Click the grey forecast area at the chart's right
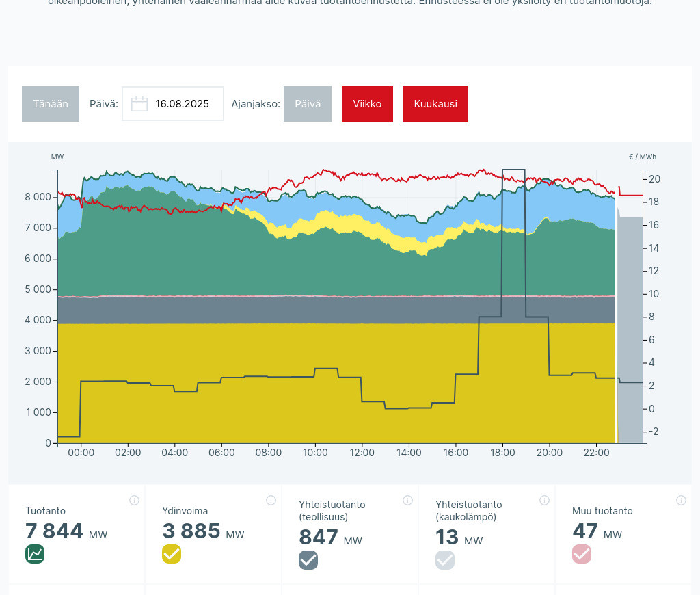The height and width of the screenshot is (595, 700). coord(630,328)
